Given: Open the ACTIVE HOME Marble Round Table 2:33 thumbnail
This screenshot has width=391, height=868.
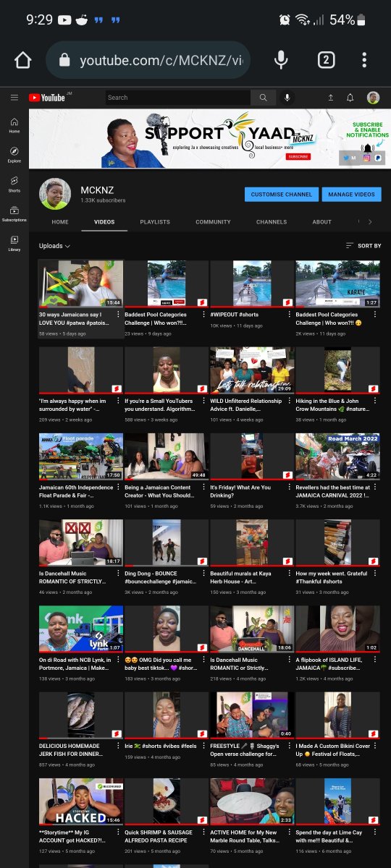Looking at the screenshot, I should (252, 801).
